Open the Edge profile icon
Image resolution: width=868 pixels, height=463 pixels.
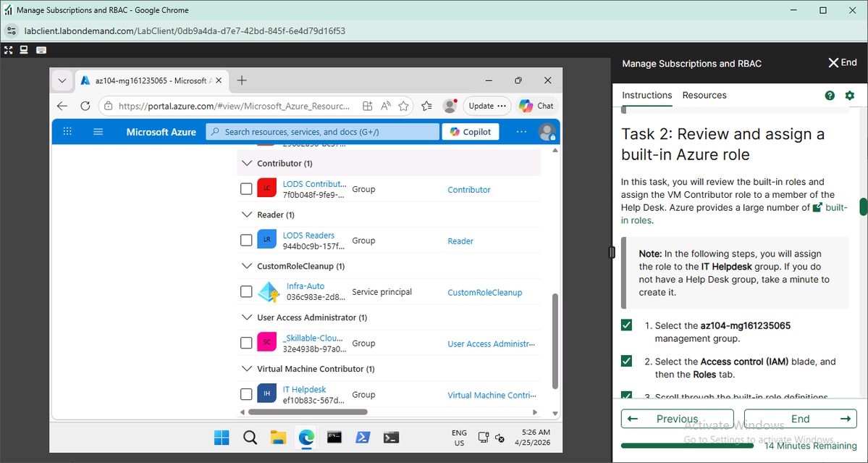click(450, 106)
